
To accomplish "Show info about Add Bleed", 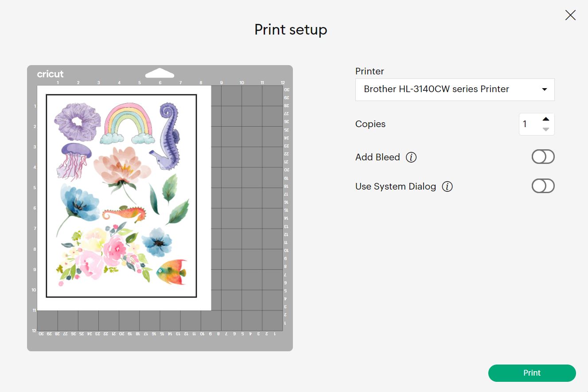I will (x=411, y=157).
